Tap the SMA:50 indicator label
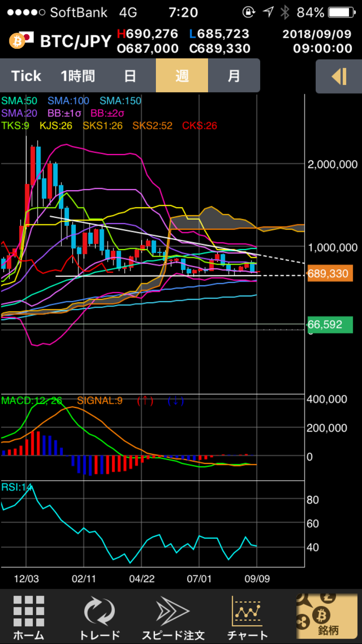 (x=19, y=101)
